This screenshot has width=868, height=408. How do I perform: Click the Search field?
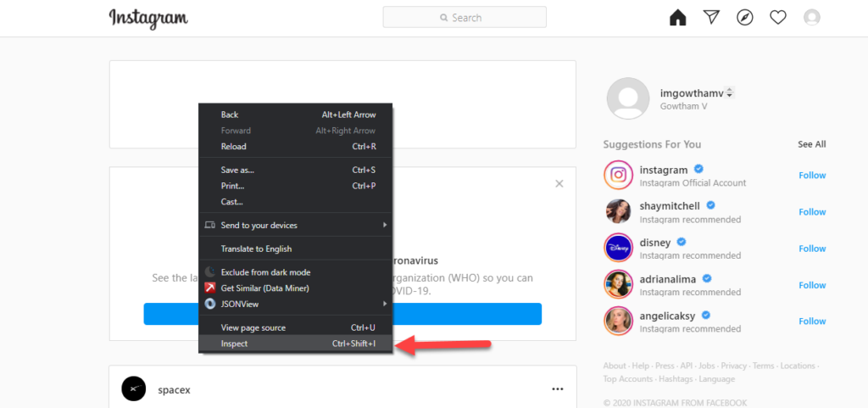point(465,17)
